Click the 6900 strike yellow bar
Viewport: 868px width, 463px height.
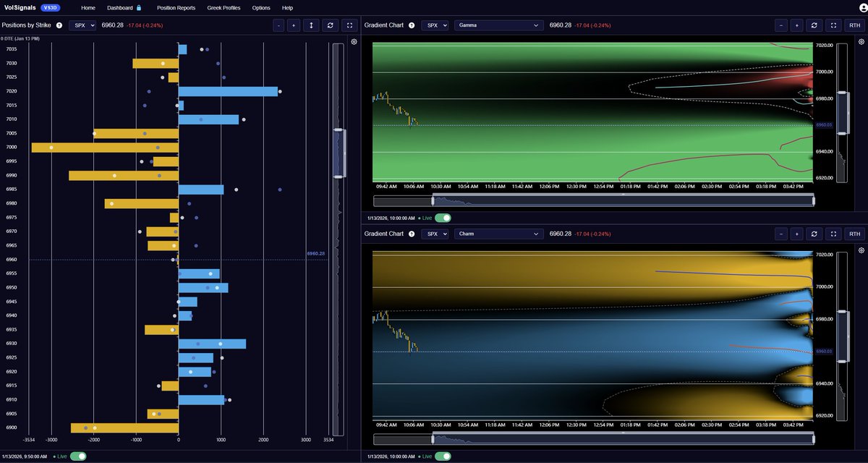point(124,428)
